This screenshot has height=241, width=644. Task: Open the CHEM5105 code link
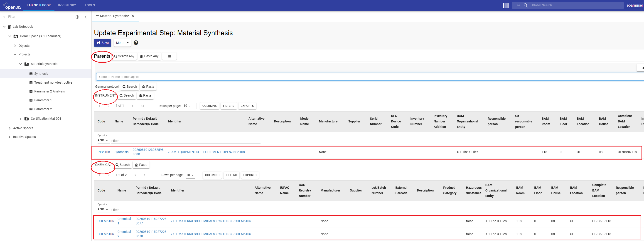click(x=106, y=221)
